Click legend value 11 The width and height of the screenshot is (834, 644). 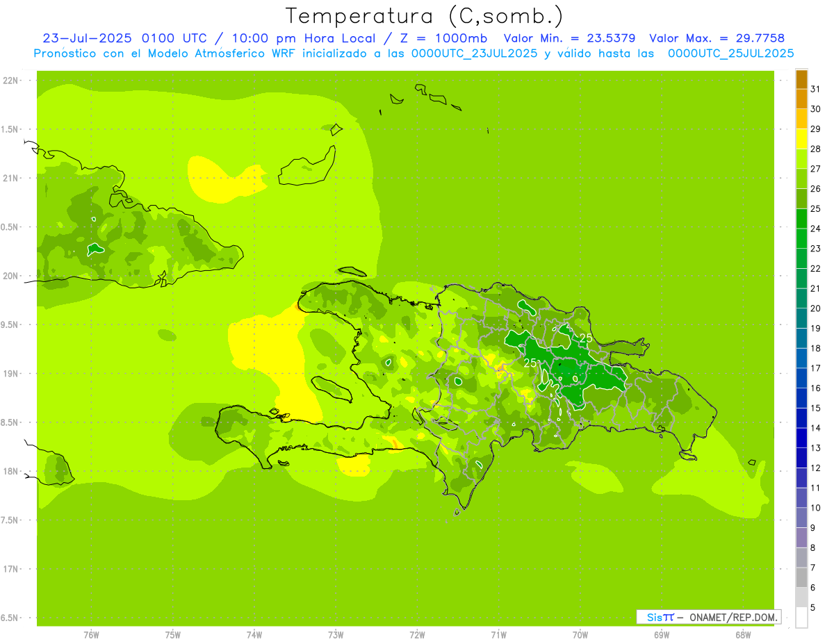pos(815,488)
